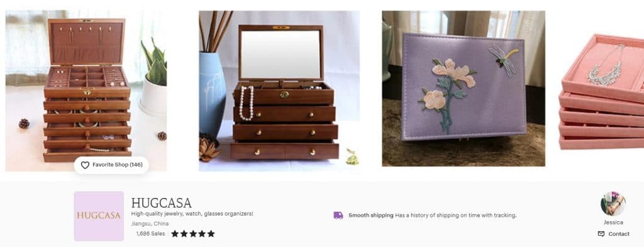Select the Smooth shipping bold label
The width and height of the screenshot is (644, 247).
[371, 216]
